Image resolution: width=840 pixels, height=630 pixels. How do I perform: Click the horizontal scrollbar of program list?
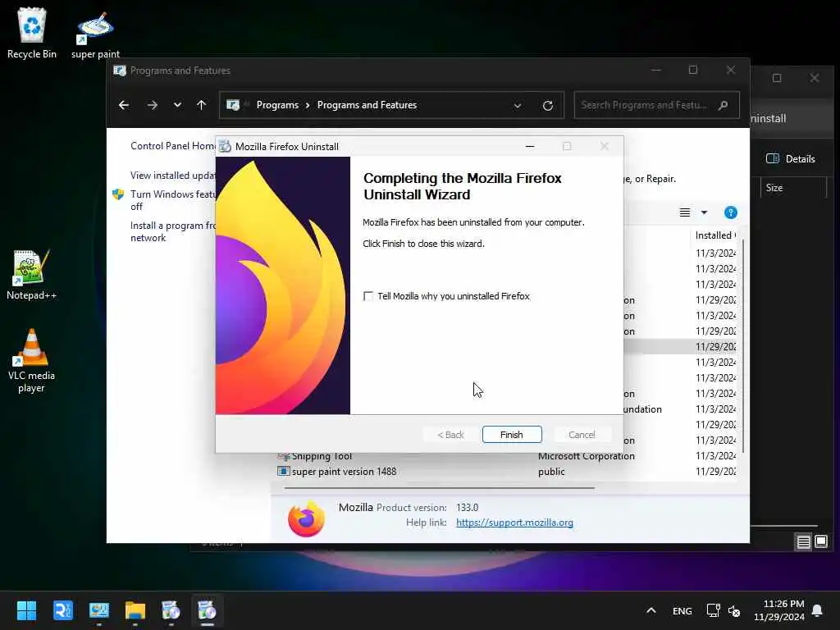440,488
